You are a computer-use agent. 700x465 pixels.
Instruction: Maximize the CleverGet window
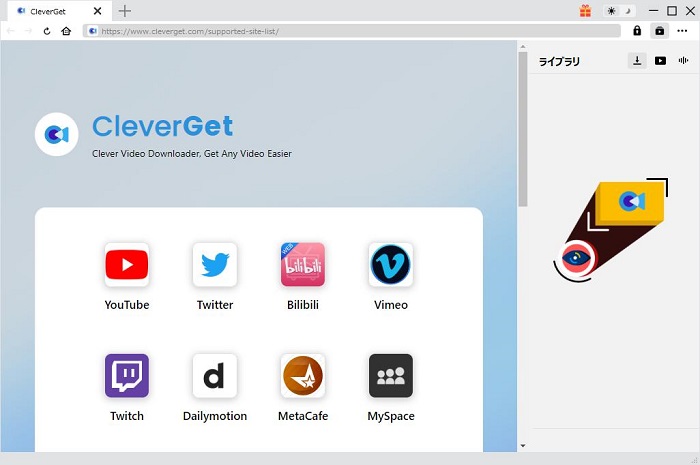[x=672, y=11]
